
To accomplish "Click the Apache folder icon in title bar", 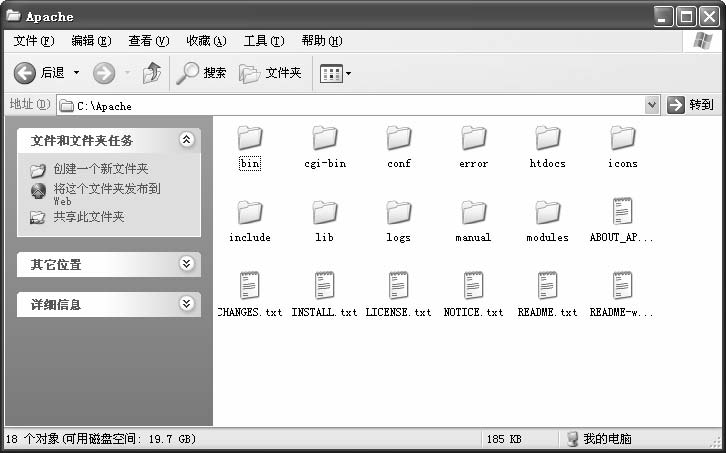I will [13, 16].
